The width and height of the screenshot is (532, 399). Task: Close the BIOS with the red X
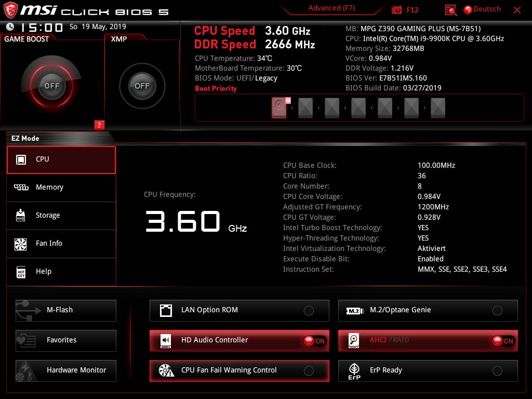pos(517,10)
